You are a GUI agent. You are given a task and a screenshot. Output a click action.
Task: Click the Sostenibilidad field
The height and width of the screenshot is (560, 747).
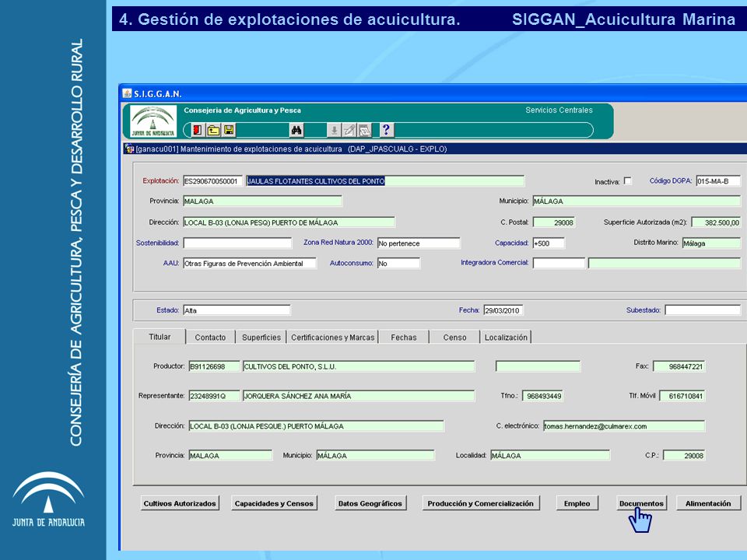237,243
